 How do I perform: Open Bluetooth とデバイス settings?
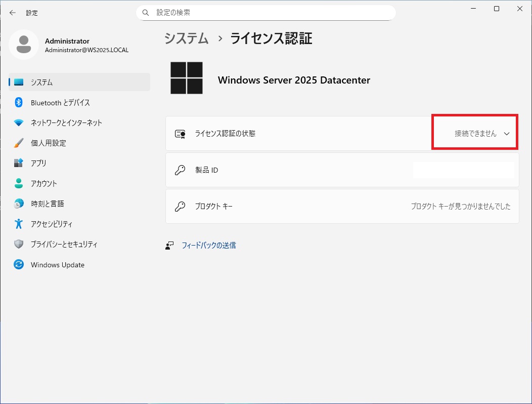click(x=79, y=103)
